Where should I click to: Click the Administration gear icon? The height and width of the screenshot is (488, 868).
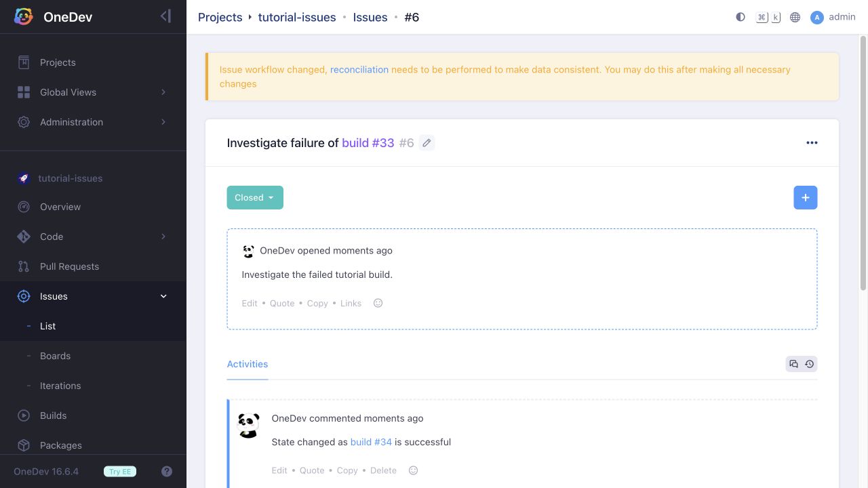click(x=24, y=122)
